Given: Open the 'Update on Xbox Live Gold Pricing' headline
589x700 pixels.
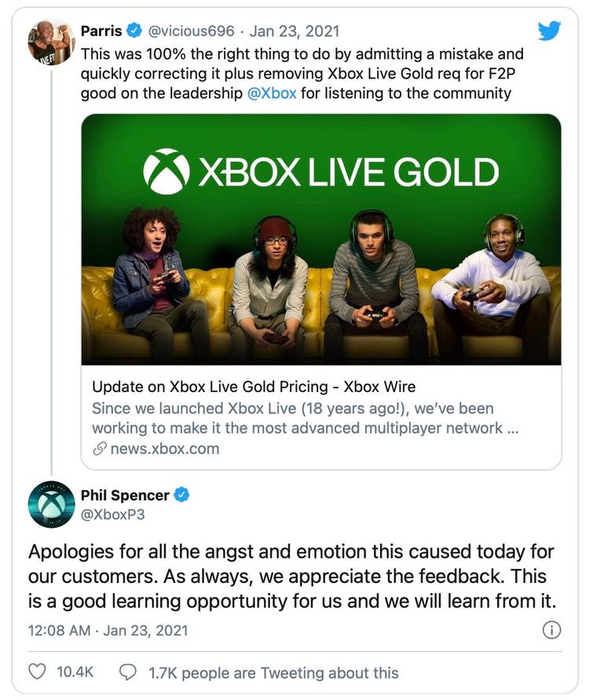Looking at the screenshot, I should [254, 387].
